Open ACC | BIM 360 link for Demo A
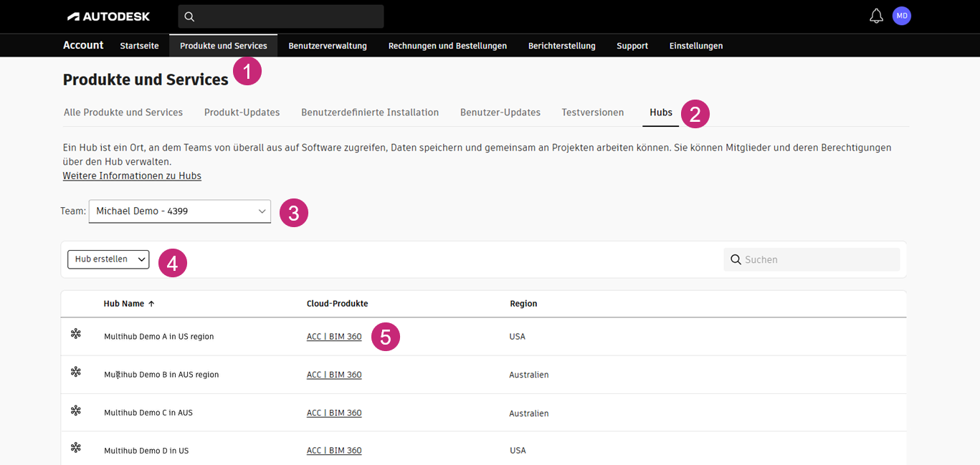This screenshot has width=980, height=465. (334, 337)
